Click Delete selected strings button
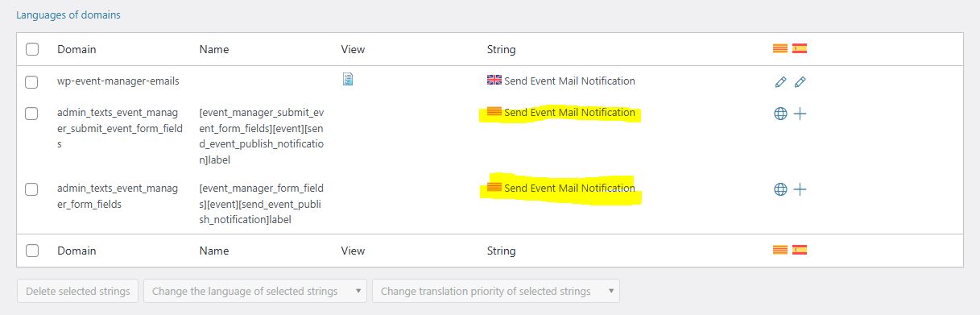 point(78,291)
